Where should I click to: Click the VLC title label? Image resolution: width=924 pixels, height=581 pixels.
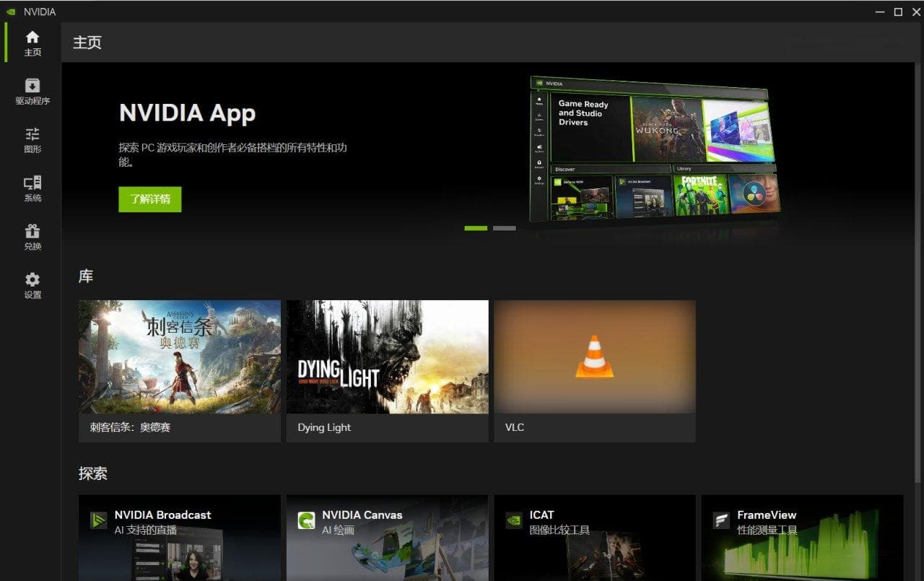coord(515,427)
